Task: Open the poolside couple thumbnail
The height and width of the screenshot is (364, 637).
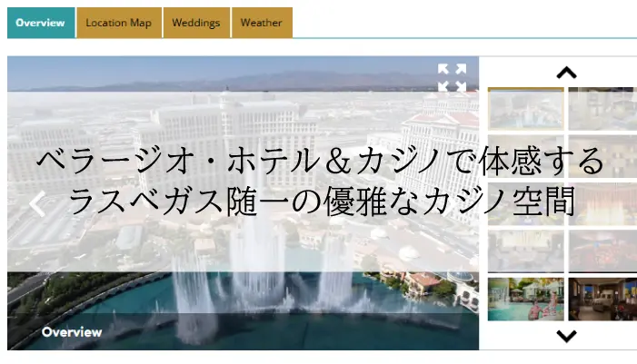Action: [x=526, y=299]
